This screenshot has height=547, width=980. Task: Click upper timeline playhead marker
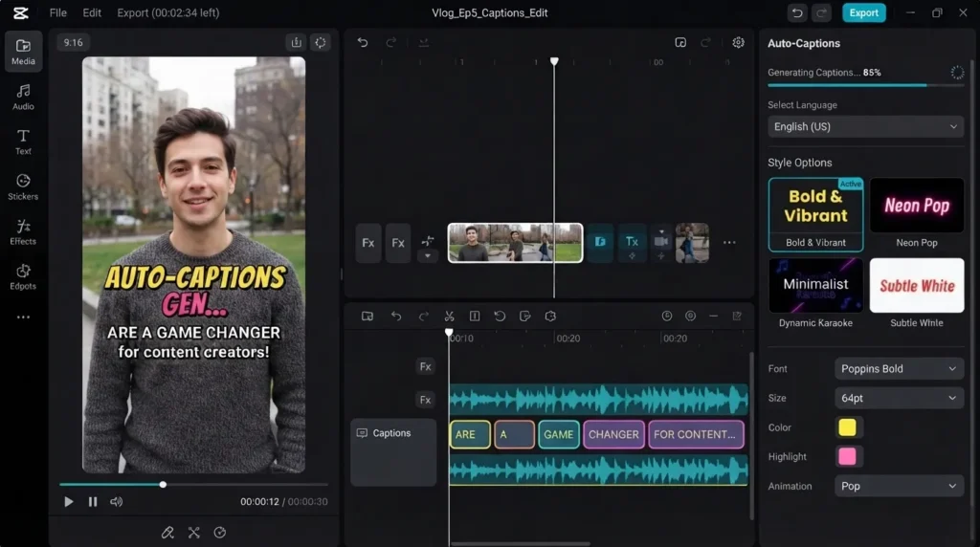click(x=554, y=61)
